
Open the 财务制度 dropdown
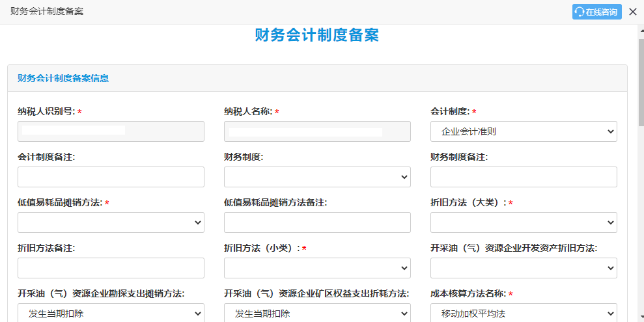(317, 177)
